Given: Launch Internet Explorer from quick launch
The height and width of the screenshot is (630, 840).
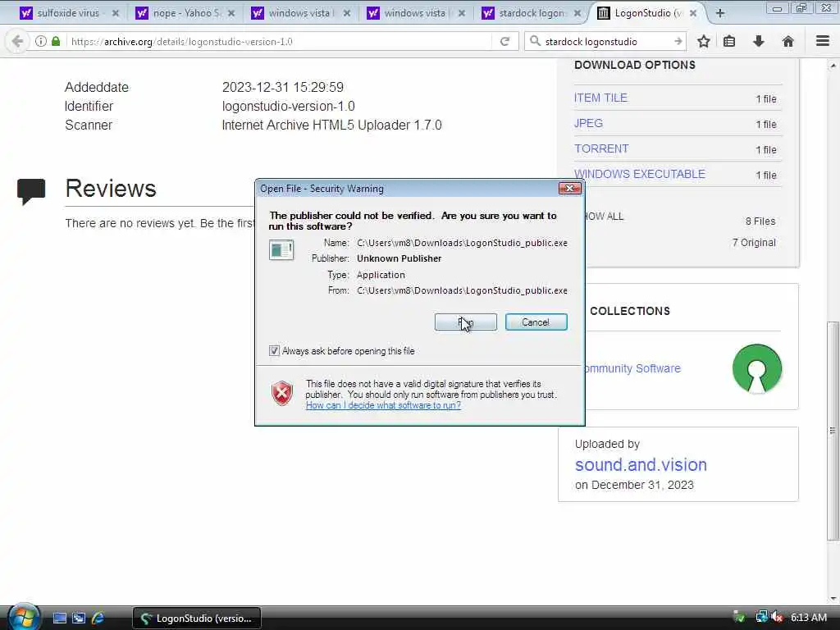Looking at the screenshot, I should click(x=98, y=619).
